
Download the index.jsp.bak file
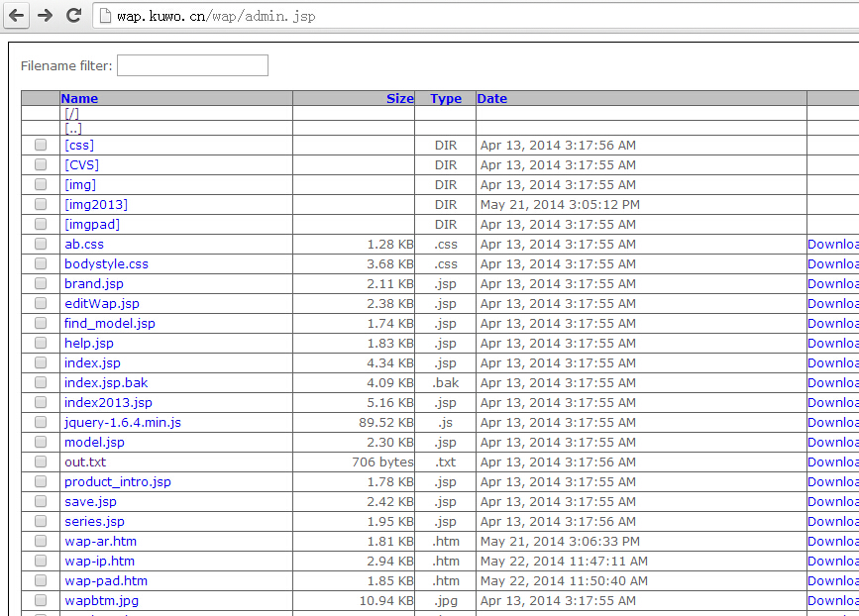(833, 382)
